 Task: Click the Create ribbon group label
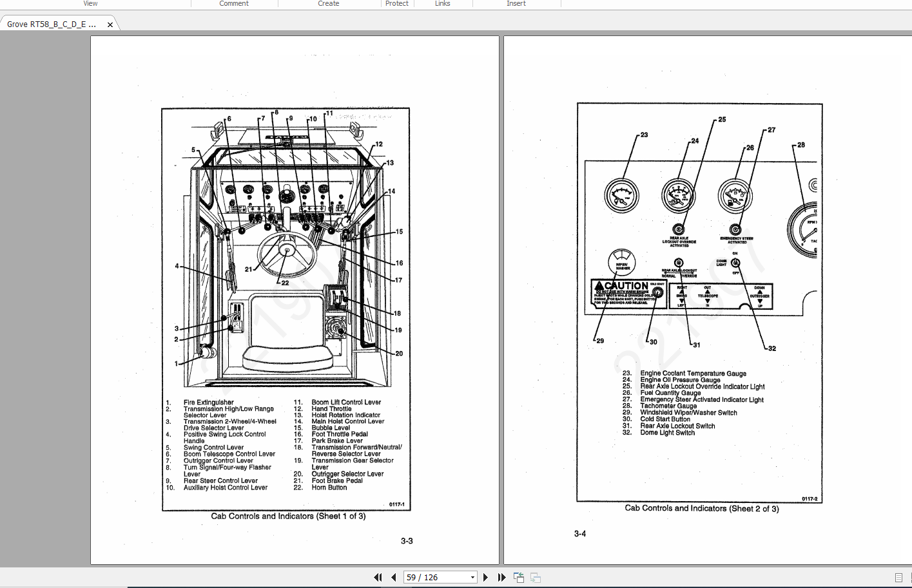(x=329, y=4)
